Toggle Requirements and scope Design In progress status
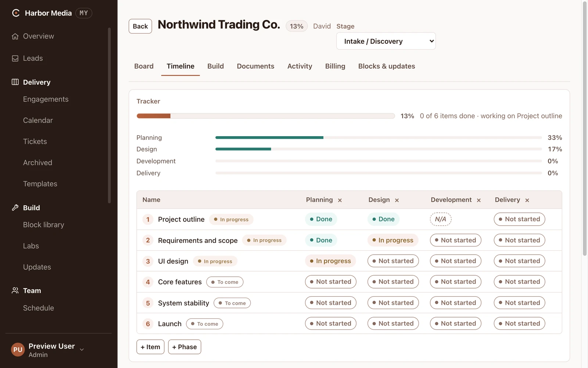Image resolution: width=588 pixels, height=368 pixels. pyautogui.click(x=393, y=240)
